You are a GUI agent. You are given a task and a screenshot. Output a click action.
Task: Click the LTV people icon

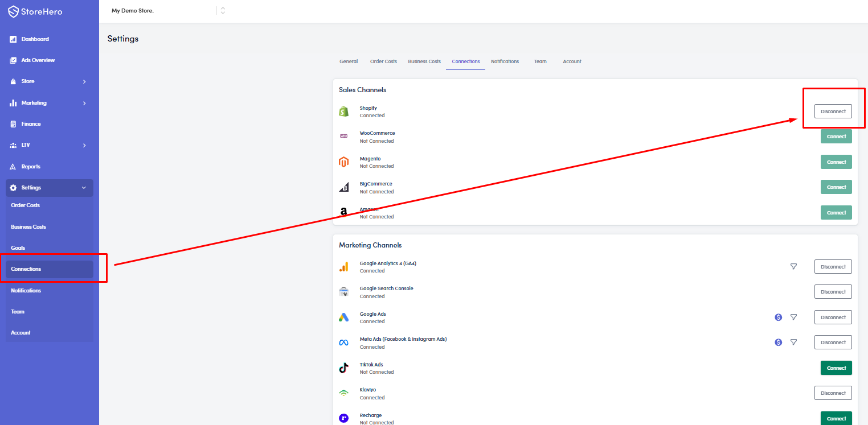click(x=13, y=145)
